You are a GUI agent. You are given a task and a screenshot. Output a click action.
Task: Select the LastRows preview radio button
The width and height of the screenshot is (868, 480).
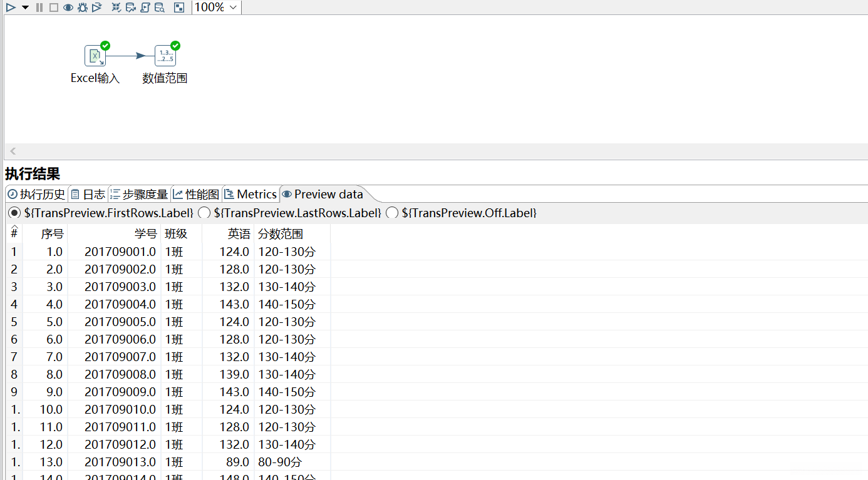click(204, 213)
